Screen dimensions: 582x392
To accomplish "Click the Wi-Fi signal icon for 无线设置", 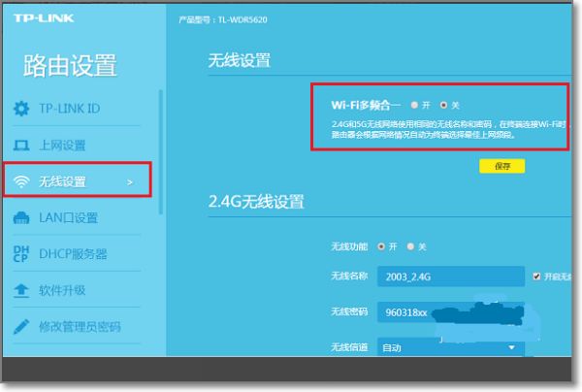I will click(x=21, y=181).
